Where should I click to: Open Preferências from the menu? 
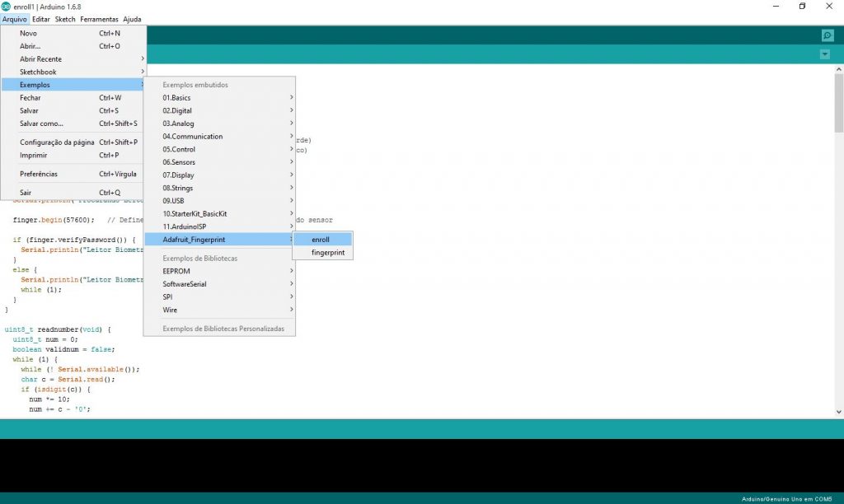coord(73,175)
